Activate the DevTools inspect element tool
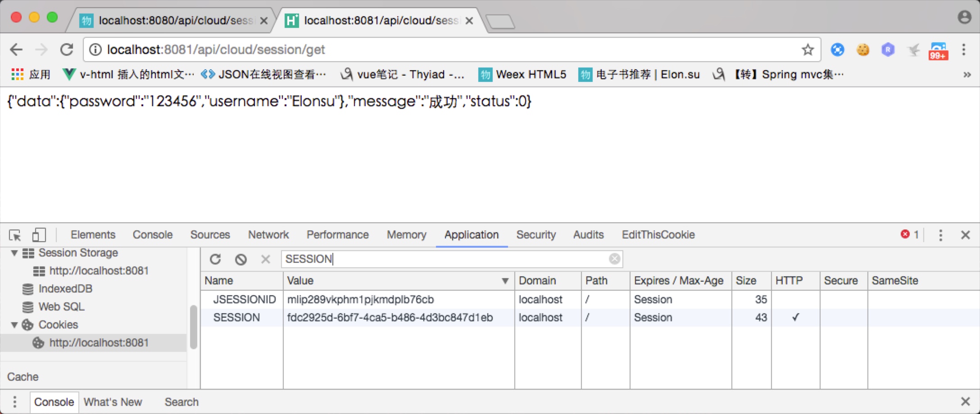Image resolution: width=980 pixels, height=414 pixels. pyautogui.click(x=15, y=235)
